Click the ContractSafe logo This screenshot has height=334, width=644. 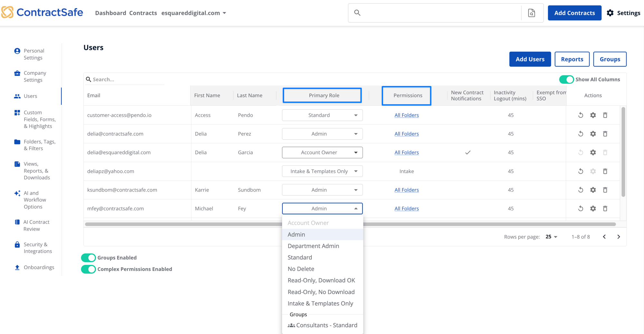pos(42,13)
